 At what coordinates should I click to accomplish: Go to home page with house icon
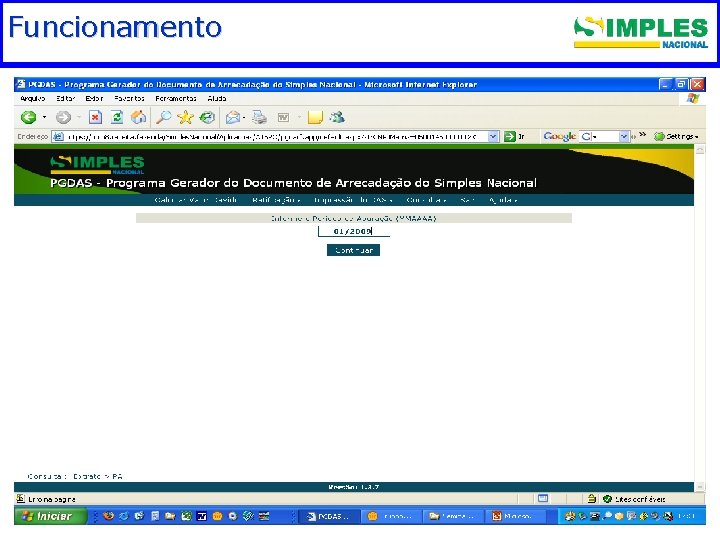138,118
